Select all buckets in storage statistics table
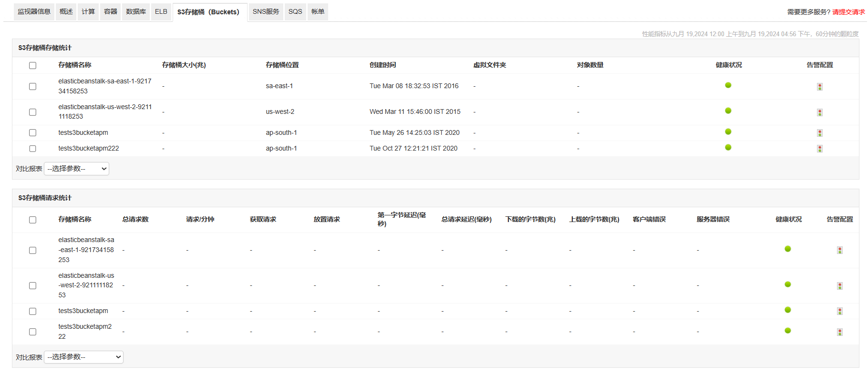This screenshot has width=868, height=375. point(32,65)
